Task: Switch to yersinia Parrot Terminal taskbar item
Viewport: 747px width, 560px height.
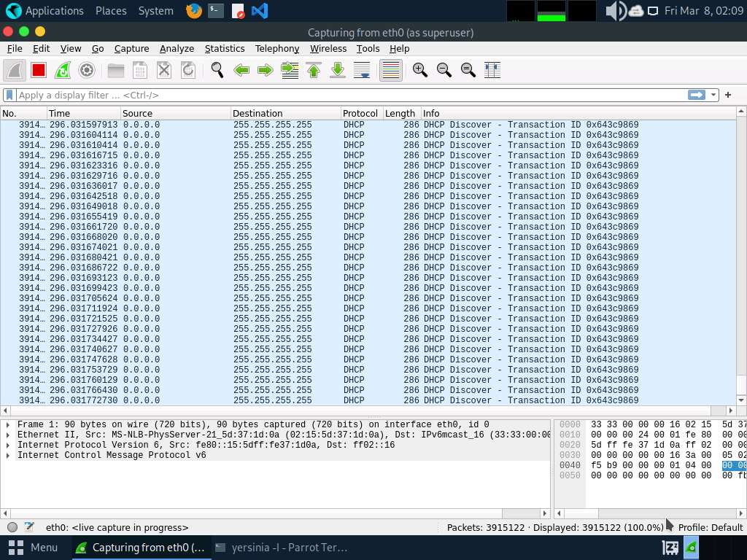Action: (281, 548)
